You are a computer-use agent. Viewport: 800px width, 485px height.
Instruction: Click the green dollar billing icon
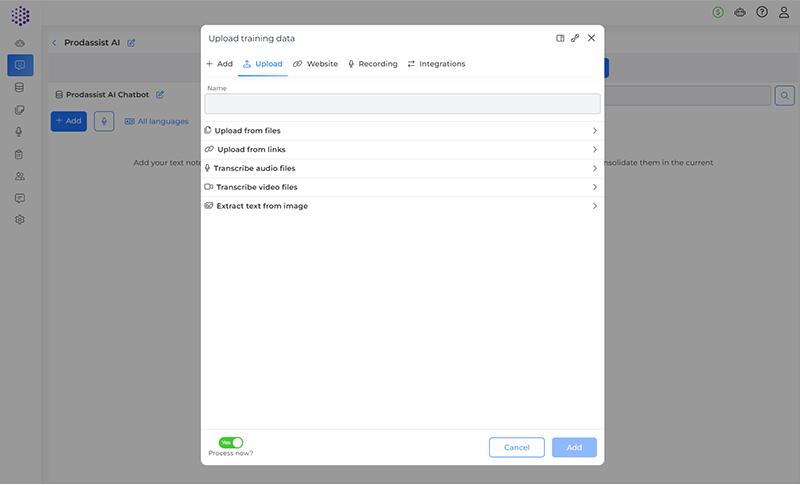pos(718,12)
